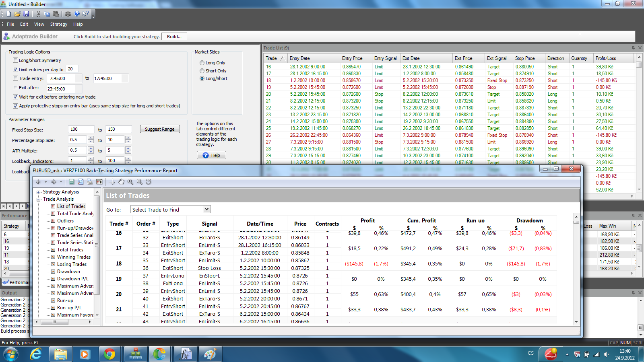Click the Suggest Range button
The height and width of the screenshot is (362, 644).
point(160,129)
